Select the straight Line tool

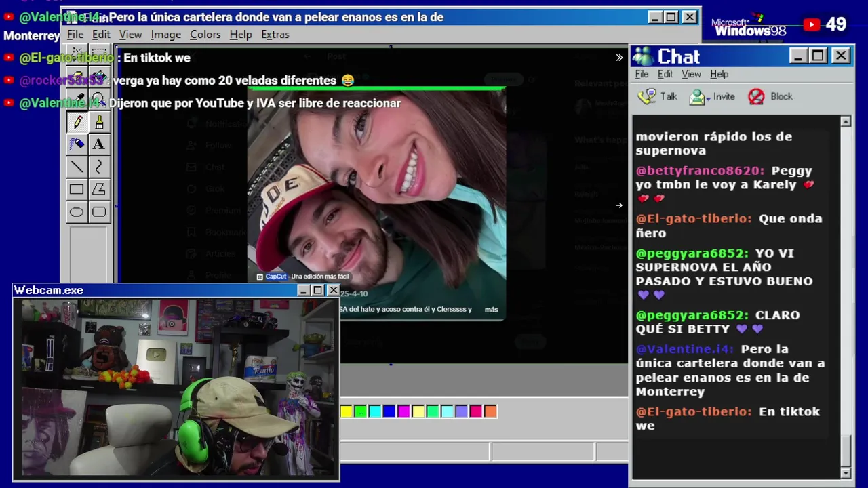77,166
